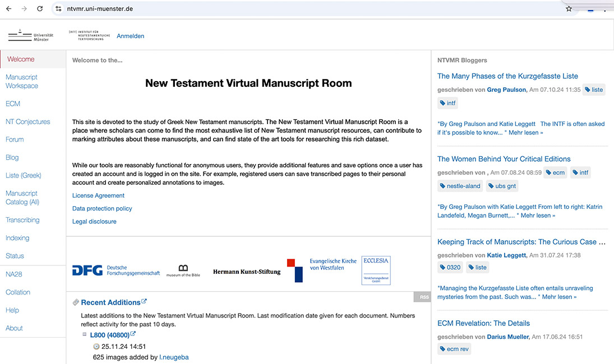The height and width of the screenshot is (364, 614).
Task: Select the "liste" tag on the Kurzgefasste Liste post
Action: [594, 89]
